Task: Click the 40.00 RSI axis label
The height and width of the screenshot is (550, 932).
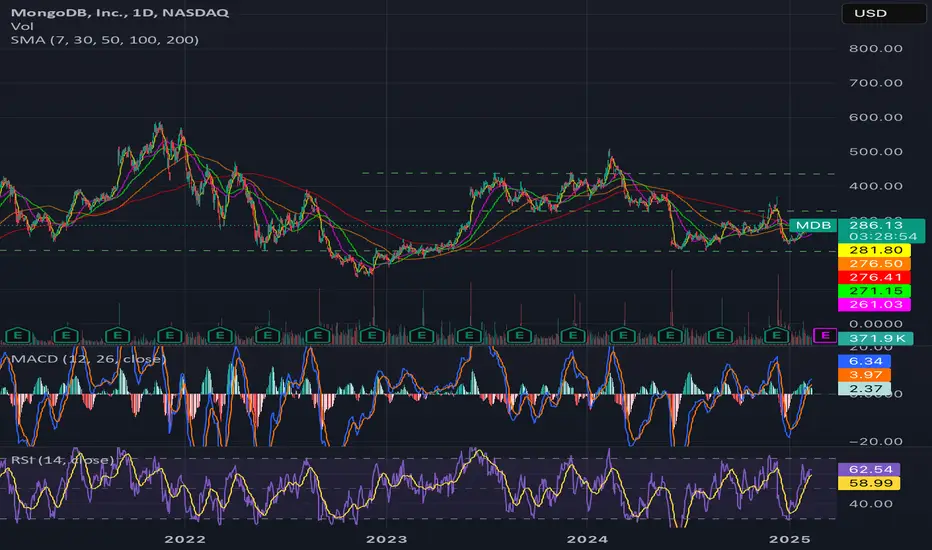Action: click(x=871, y=504)
